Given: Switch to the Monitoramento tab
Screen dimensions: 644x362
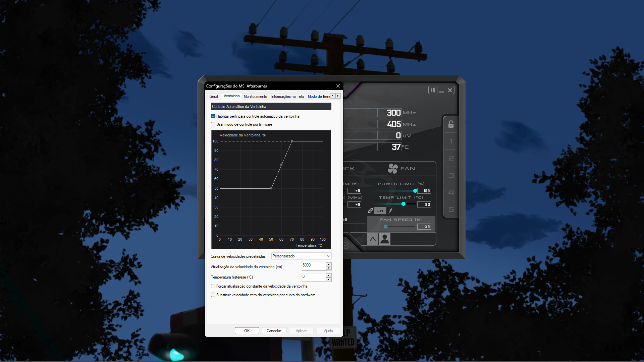Looking at the screenshot, I should 256,97.
